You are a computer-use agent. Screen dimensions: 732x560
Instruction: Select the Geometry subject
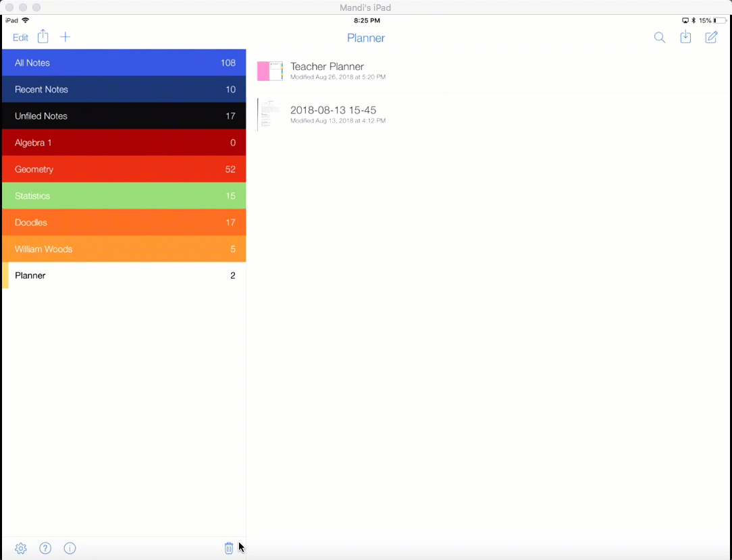(x=124, y=169)
